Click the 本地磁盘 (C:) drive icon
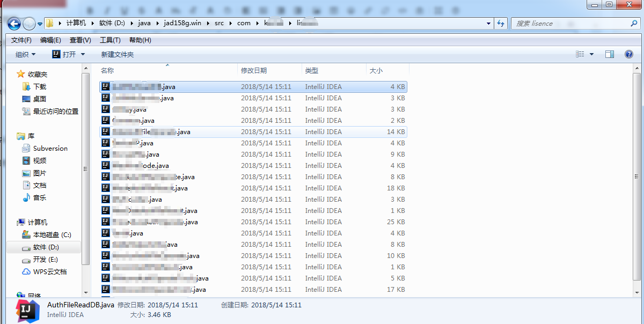The width and height of the screenshot is (644, 324). pos(26,234)
